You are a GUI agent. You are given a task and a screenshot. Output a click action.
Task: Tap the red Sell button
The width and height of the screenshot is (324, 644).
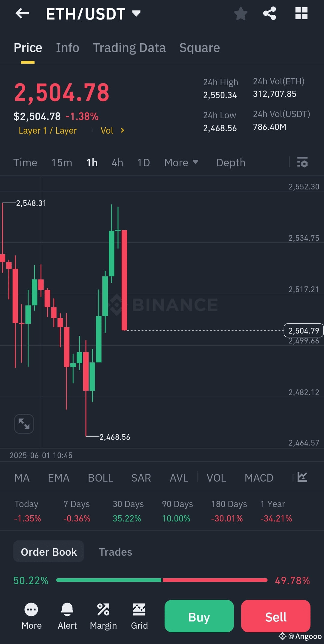click(x=276, y=616)
